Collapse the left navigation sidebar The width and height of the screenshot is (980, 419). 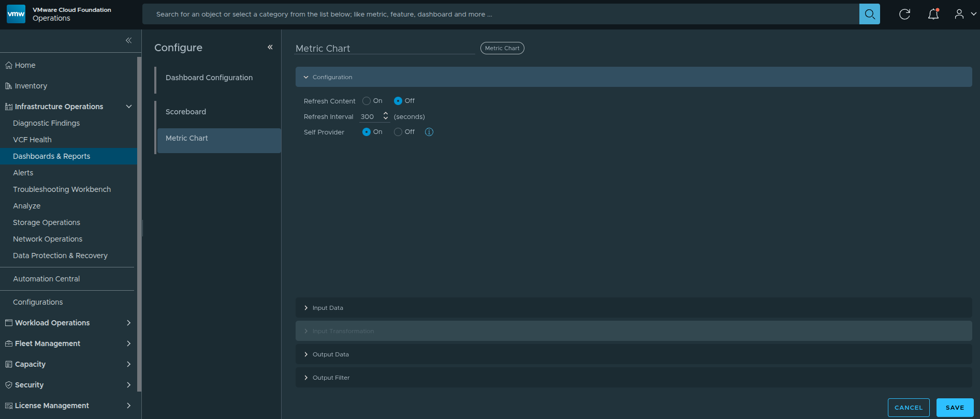(x=128, y=40)
